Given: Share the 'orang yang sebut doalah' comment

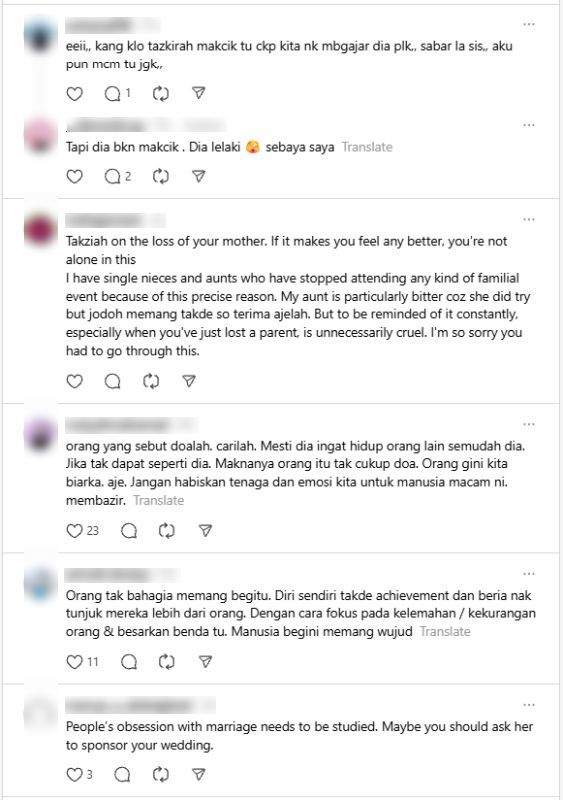Looking at the screenshot, I should (205, 531).
